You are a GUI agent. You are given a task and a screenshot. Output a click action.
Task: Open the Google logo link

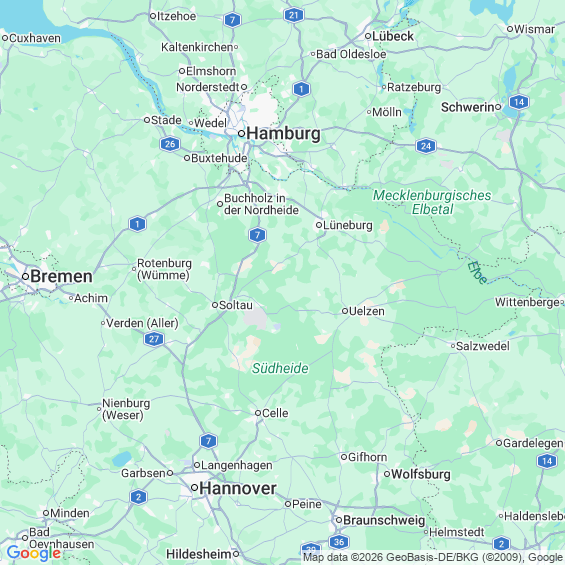click(34, 553)
